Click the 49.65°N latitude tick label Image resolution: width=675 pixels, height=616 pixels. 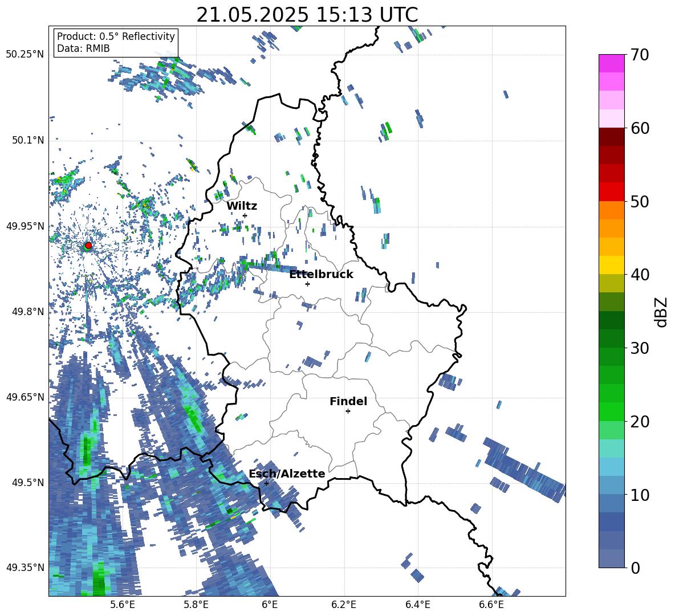25,397
